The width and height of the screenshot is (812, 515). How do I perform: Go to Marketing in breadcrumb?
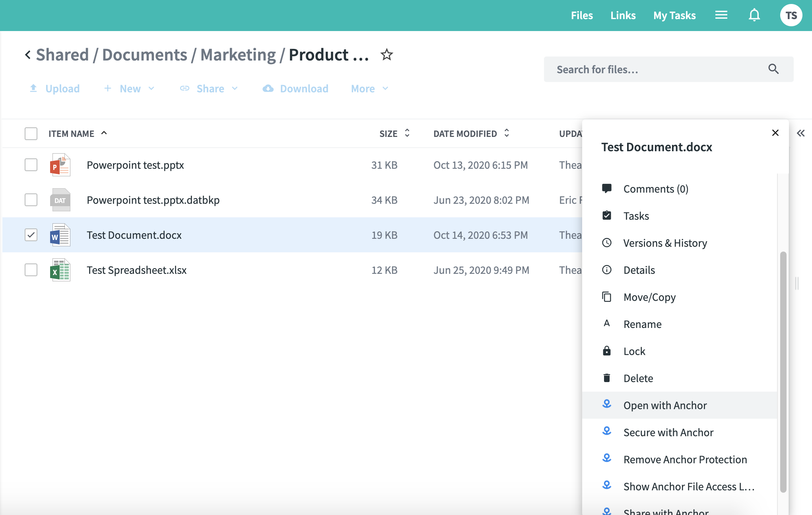click(238, 55)
